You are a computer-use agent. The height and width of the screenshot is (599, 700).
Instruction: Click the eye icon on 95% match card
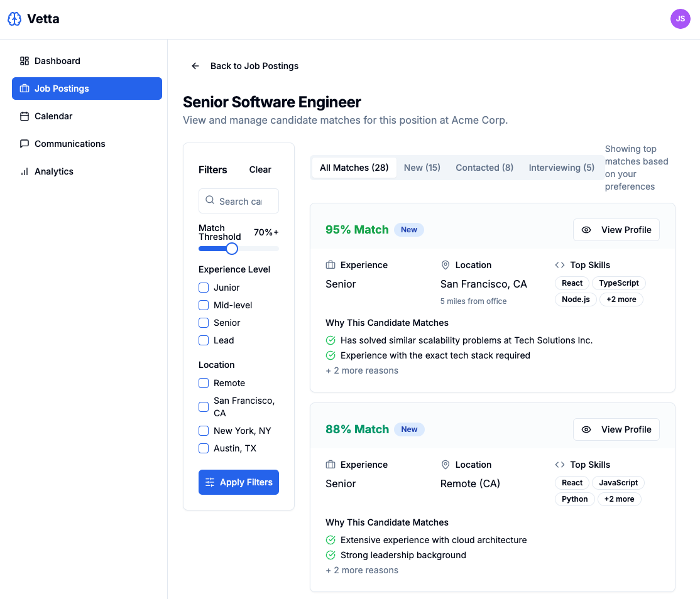586,230
